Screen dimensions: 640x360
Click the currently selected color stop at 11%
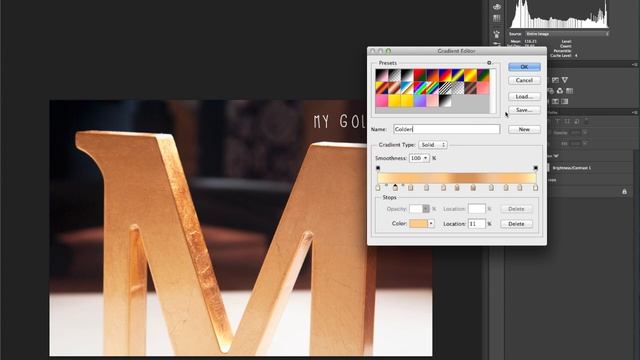click(395, 188)
